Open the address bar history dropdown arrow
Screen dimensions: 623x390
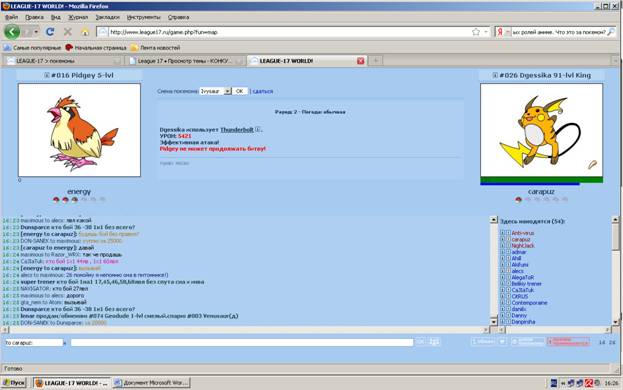click(486, 32)
